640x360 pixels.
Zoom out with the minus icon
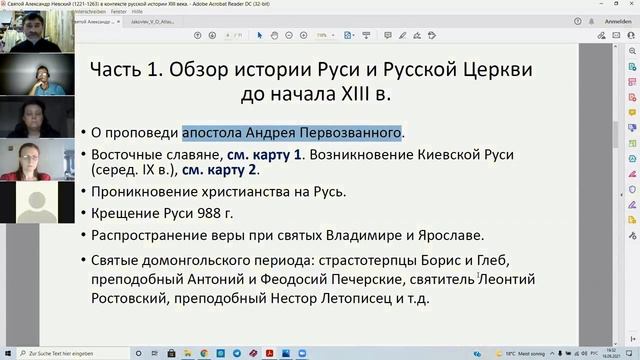289,36
